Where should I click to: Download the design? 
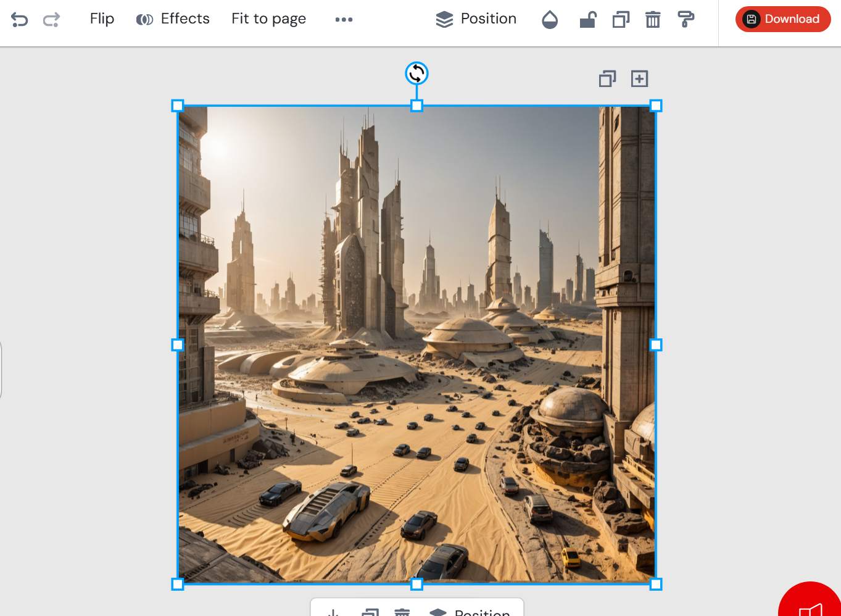click(783, 19)
